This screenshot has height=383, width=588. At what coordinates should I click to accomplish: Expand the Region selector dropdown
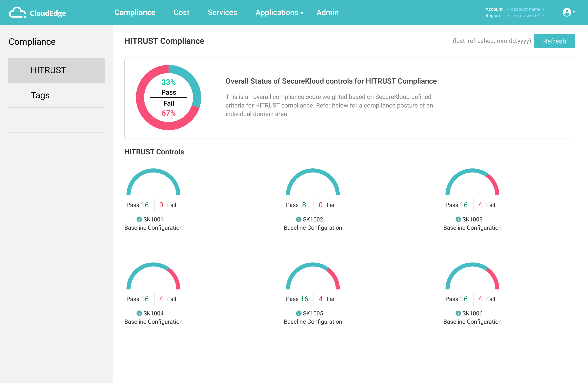(527, 16)
